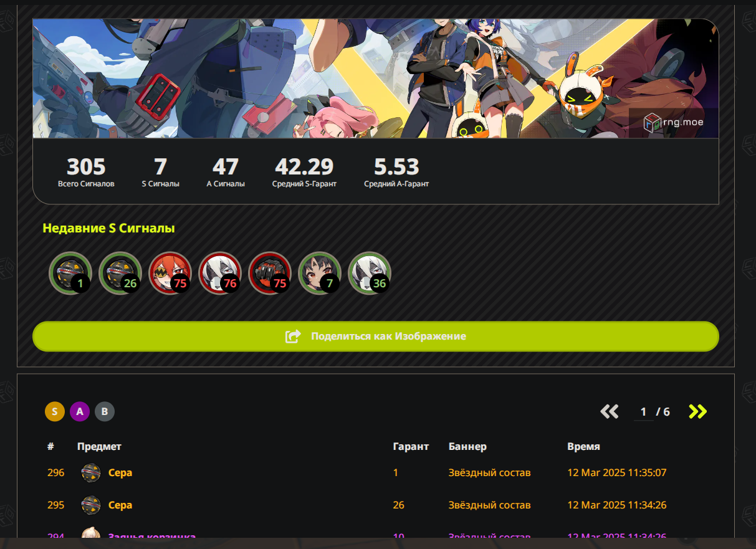The height and width of the screenshot is (549, 756).
Task: Click the timestamp 12 Mar 2025 11:35:07
Action: click(617, 473)
